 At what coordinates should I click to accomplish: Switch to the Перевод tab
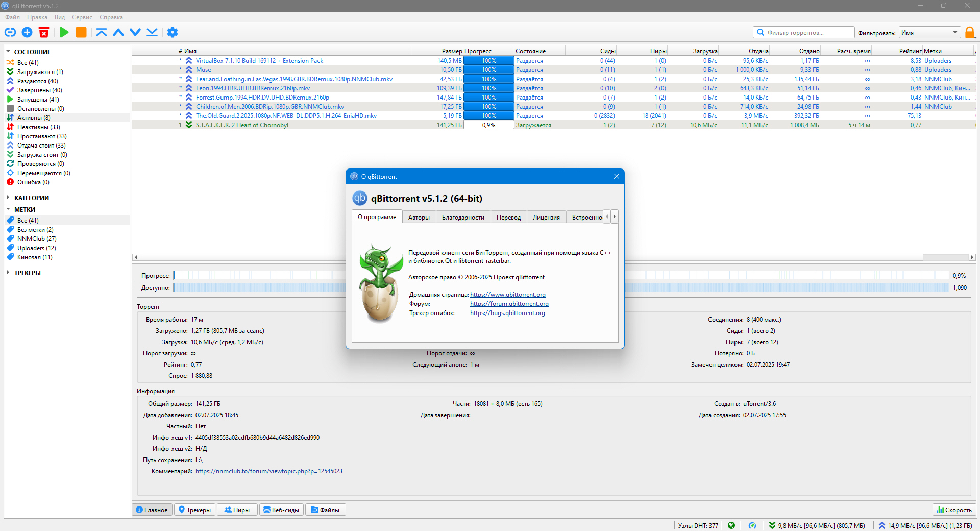(x=509, y=218)
